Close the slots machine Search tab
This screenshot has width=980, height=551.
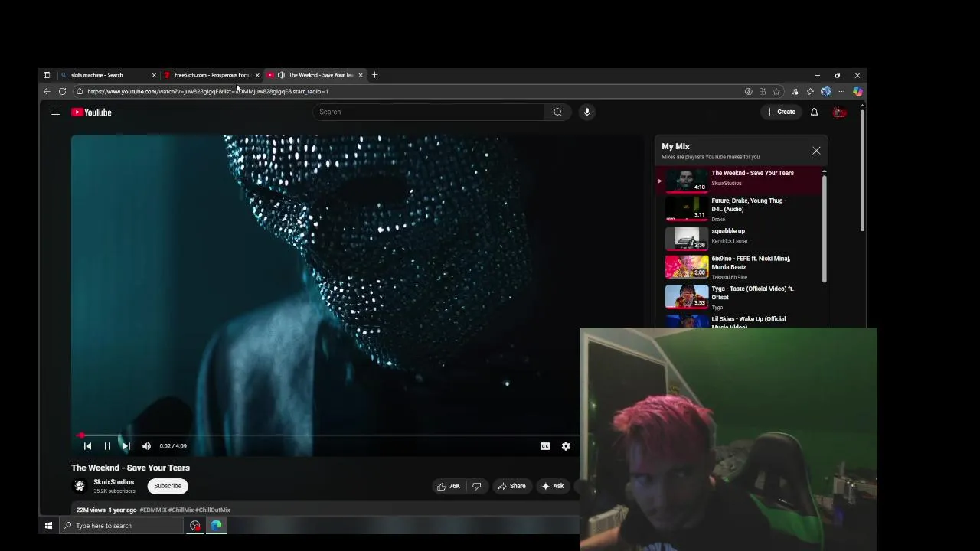[154, 75]
